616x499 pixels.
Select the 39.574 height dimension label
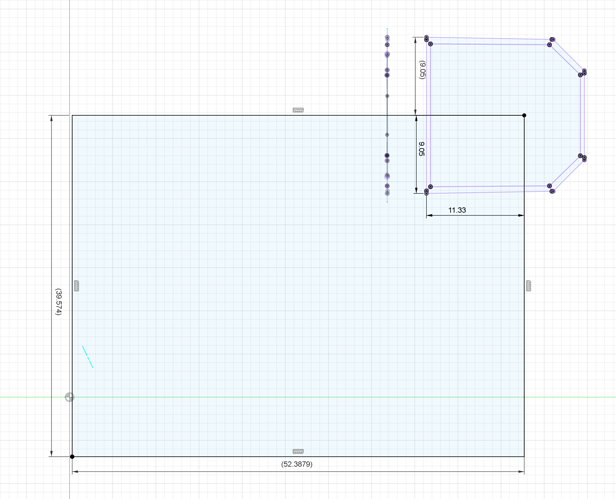[x=58, y=303]
